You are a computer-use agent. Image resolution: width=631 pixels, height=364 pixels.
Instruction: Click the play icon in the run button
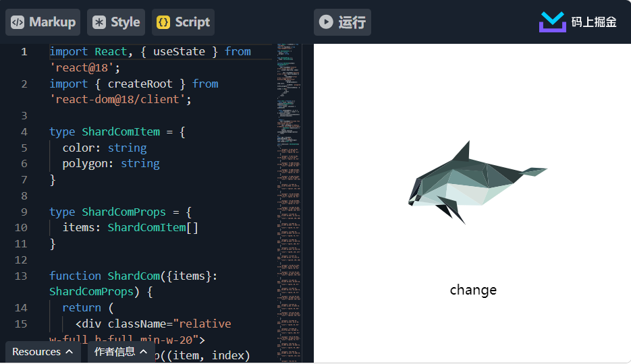(326, 22)
